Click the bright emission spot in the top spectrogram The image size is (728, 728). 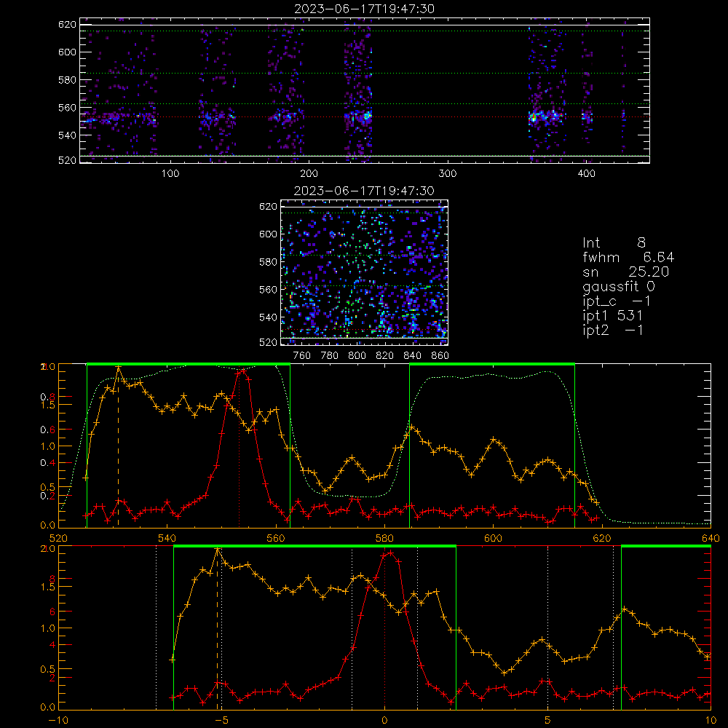tap(533, 119)
